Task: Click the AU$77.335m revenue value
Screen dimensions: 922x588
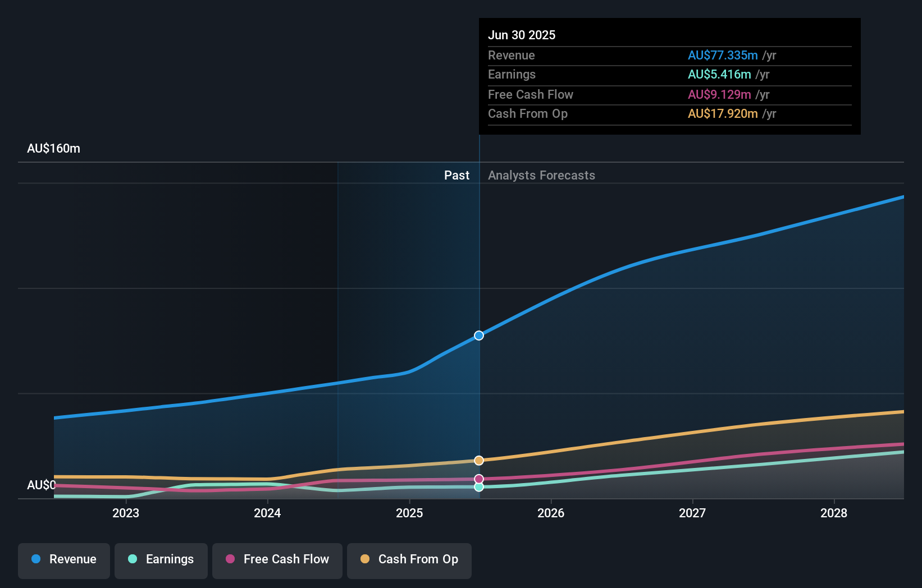Action: pyautogui.click(x=723, y=55)
